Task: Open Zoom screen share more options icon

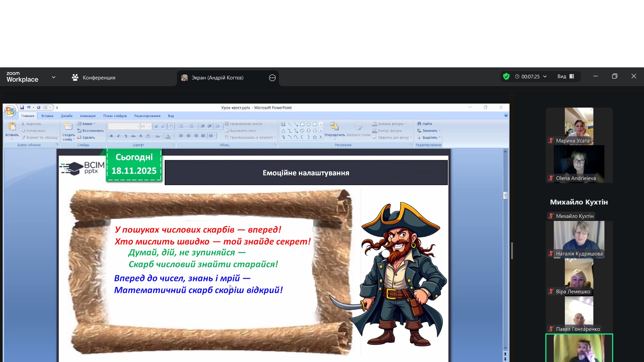Action: 272,78
